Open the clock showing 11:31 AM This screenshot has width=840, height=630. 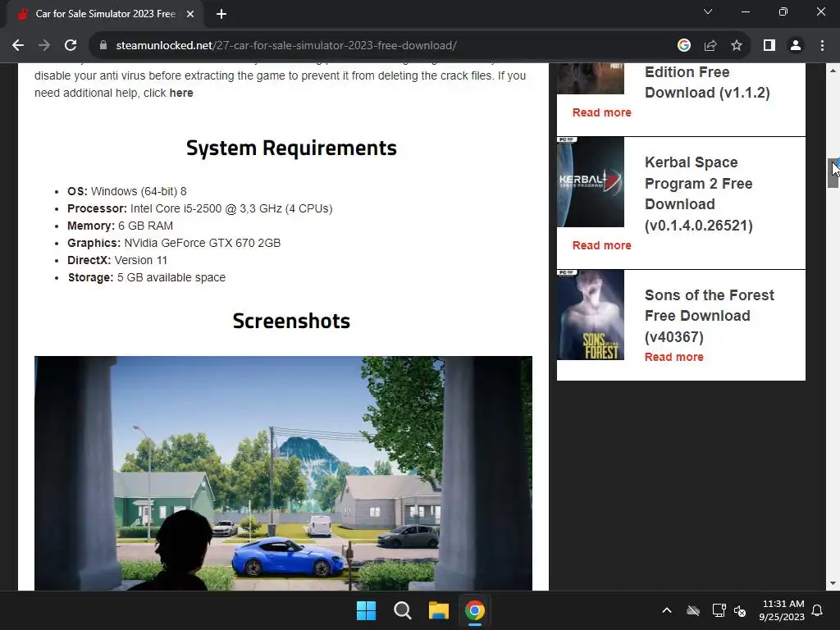(x=782, y=610)
